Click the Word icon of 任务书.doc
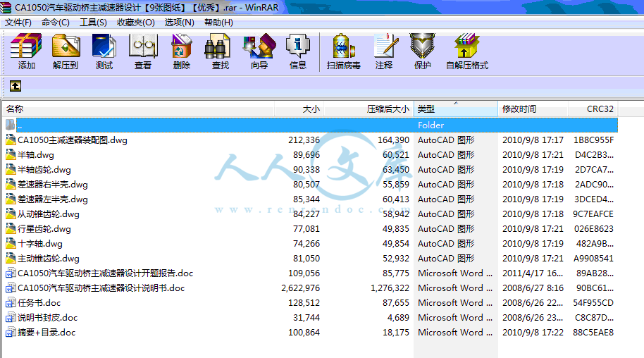This screenshot has height=358, width=644. [x=11, y=303]
